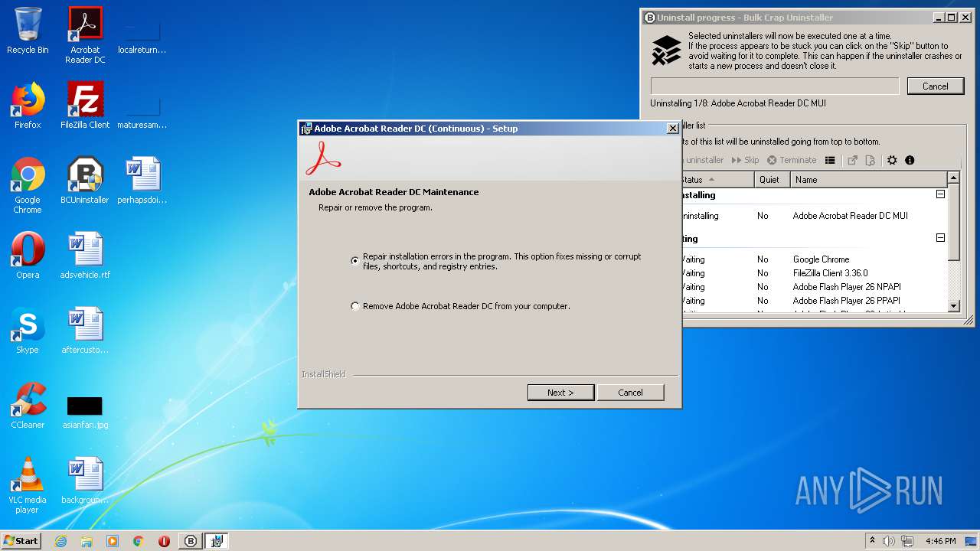Select Remove Adobe Acrobat Reader DC option
The width and height of the screenshot is (980, 551).
coord(354,306)
